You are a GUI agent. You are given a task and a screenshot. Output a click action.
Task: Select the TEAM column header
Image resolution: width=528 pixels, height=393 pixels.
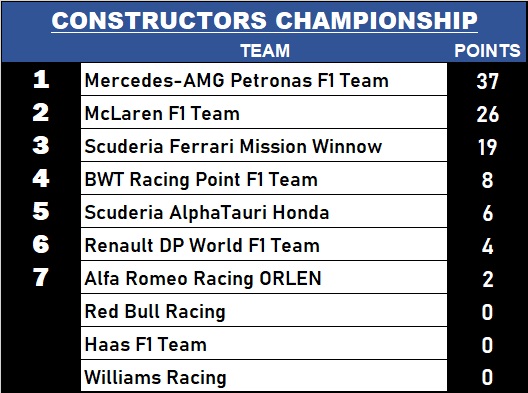coord(265,51)
